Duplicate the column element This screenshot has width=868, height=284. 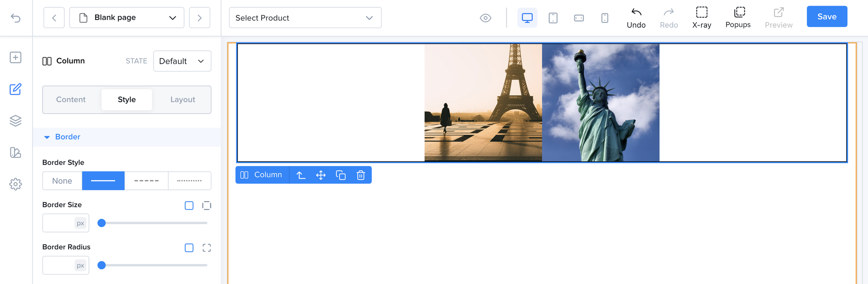pyautogui.click(x=341, y=175)
